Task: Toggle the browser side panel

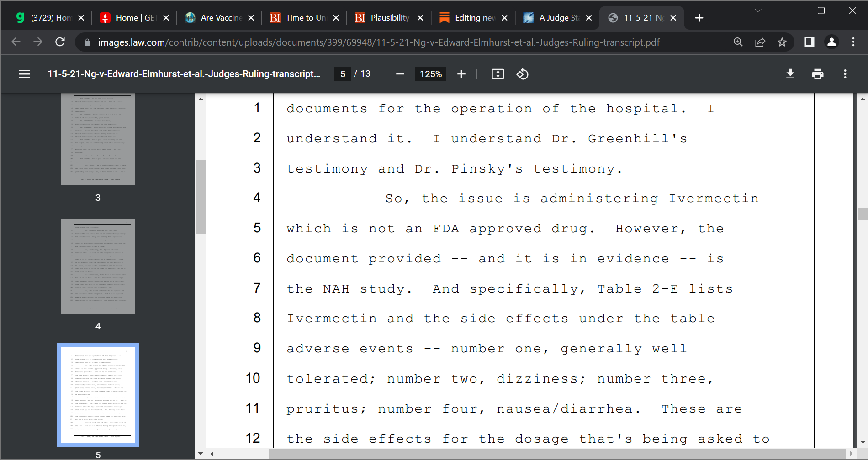Action: coord(810,42)
